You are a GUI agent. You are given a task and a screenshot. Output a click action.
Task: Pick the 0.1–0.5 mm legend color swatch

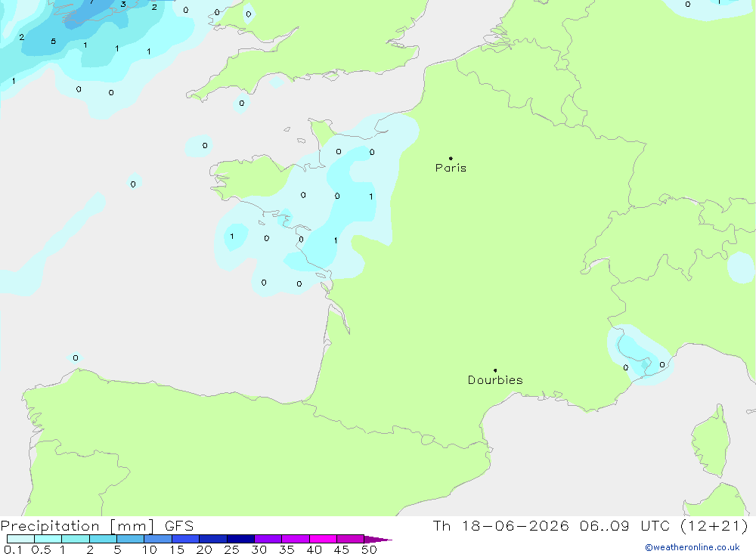(20, 539)
